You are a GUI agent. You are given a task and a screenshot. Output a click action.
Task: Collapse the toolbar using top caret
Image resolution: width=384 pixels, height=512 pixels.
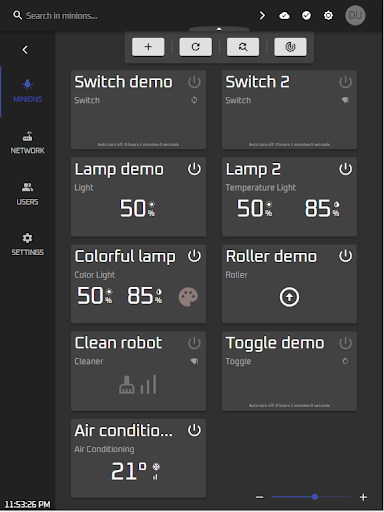click(219, 29)
